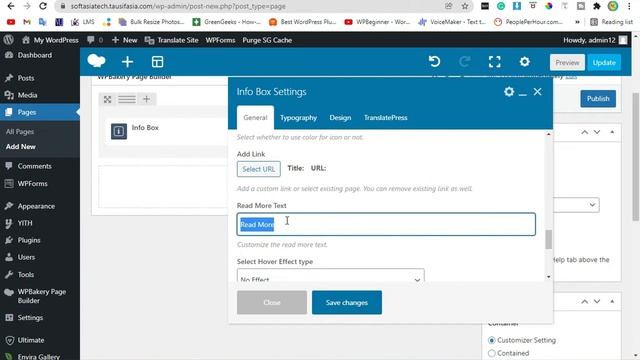Screen dimensions: 640x360
Task: Switch to the General tab
Action: pyautogui.click(x=256, y=118)
